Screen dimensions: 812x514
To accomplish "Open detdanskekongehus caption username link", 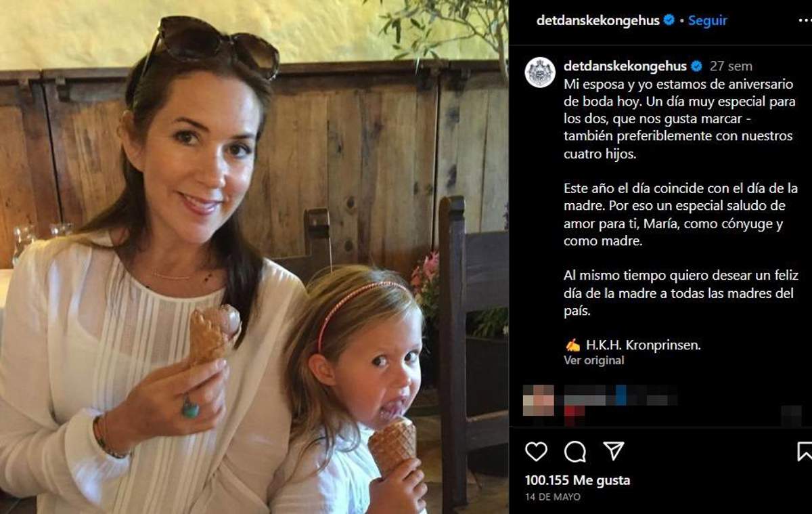I will (x=625, y=66).
